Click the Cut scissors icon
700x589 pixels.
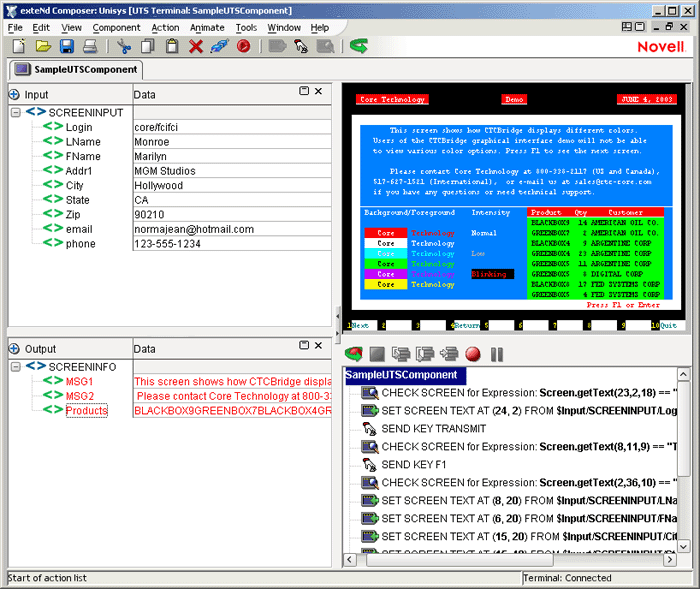pos(125,46)
